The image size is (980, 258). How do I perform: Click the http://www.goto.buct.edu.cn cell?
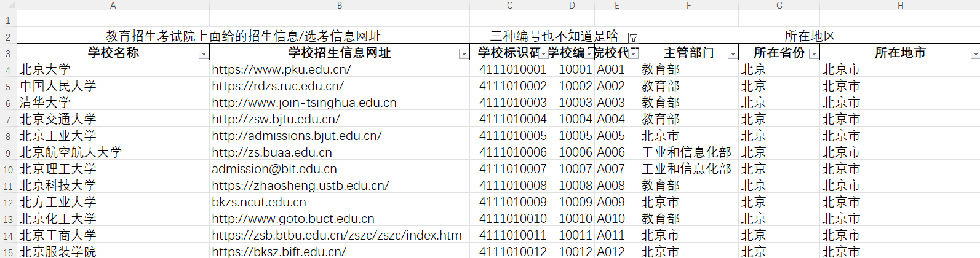click(x=340, y=219)
